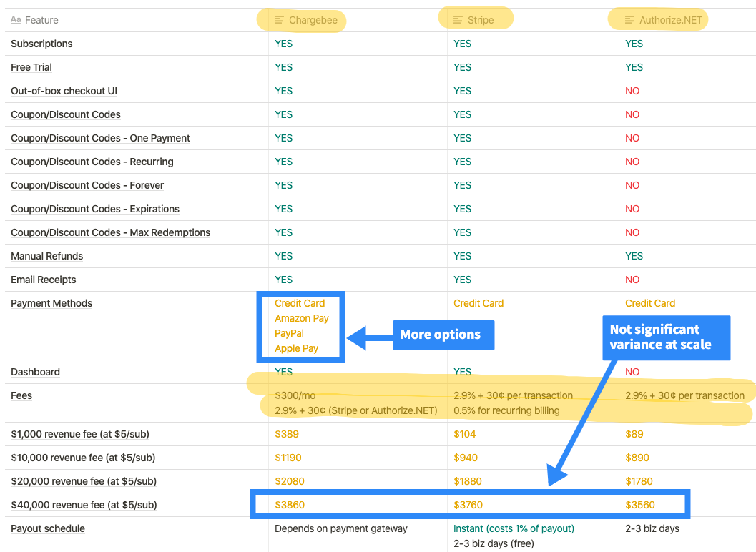Select Coupon/Discount Codes - Max Redemptions title

click(x=110, y=233)
